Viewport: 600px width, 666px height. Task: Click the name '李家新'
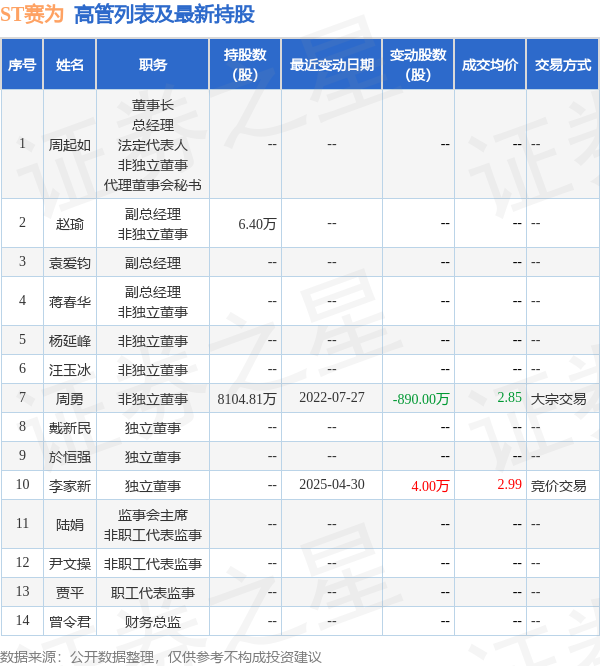coord(70,485)
